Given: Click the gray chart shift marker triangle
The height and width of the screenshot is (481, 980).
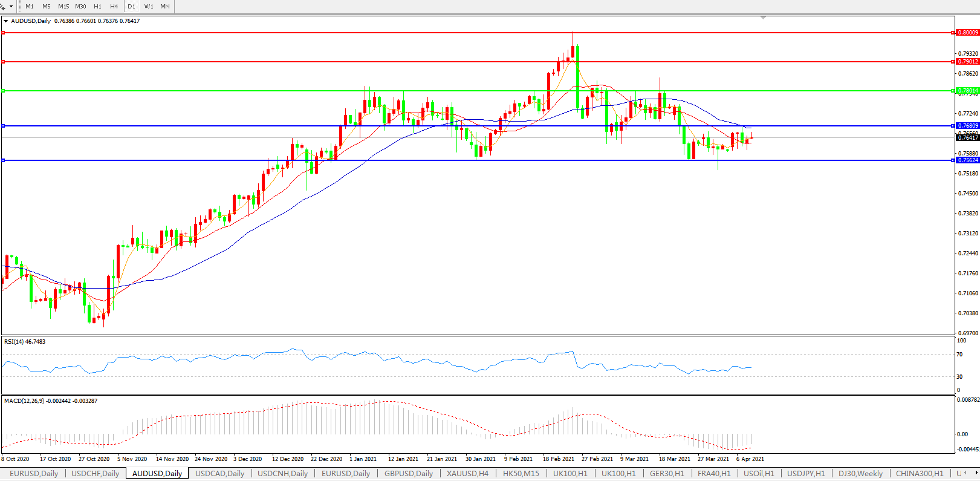Looking at the screenshot, I should pos(764,18).
